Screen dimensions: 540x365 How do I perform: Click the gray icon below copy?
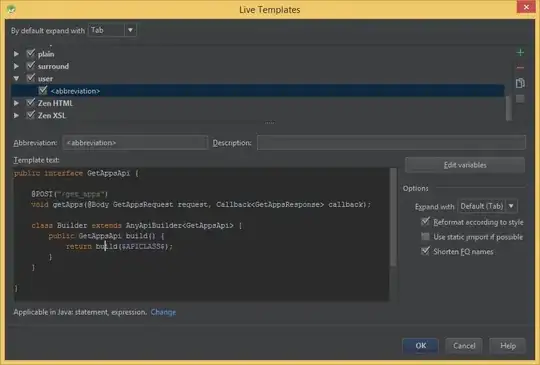point(520,99)
